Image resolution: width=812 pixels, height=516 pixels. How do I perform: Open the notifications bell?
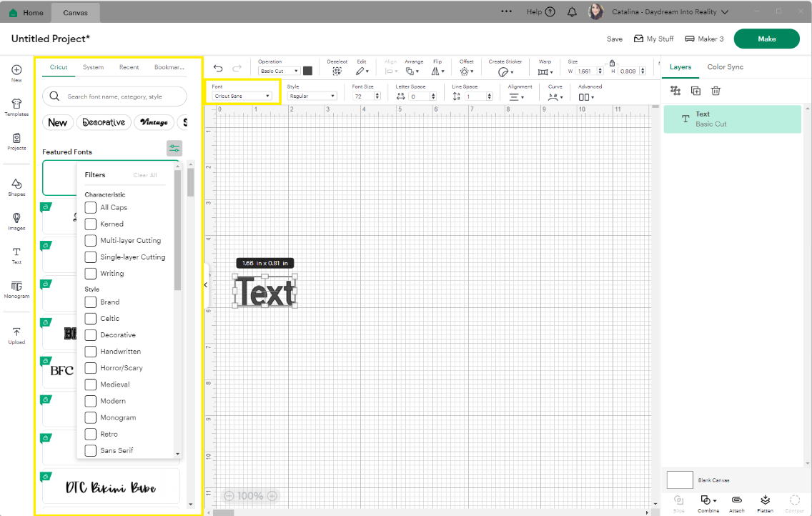(x=572, y=12)
